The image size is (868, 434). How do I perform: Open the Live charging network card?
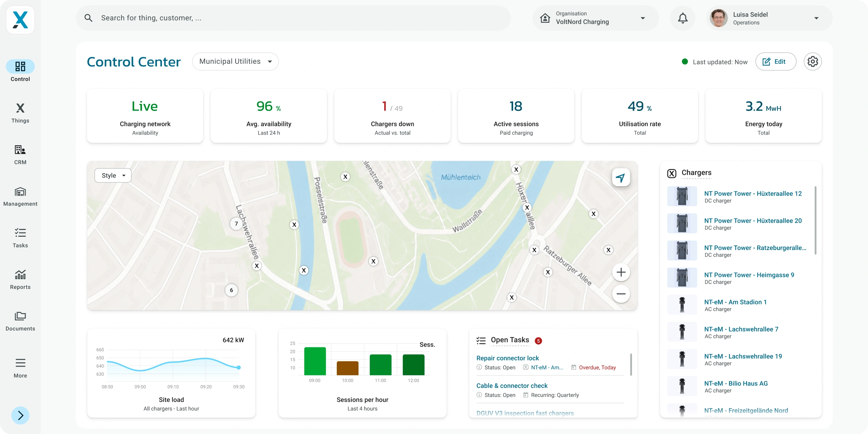point(145,116)
